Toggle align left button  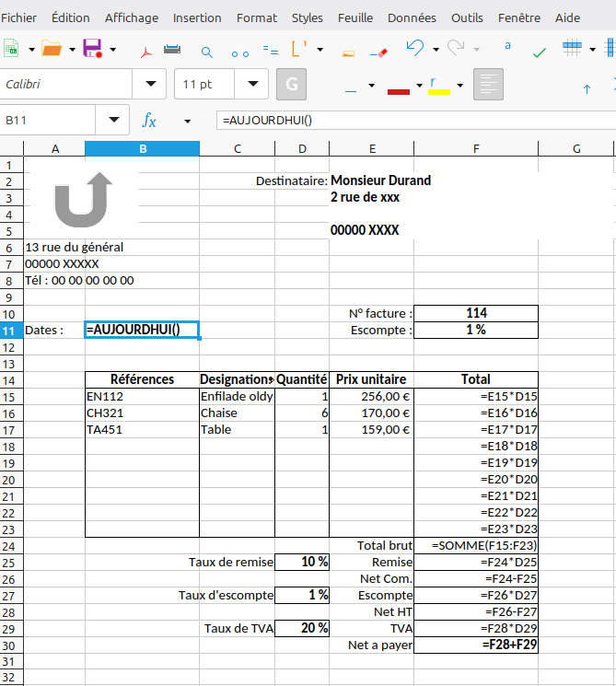(488, 84)
